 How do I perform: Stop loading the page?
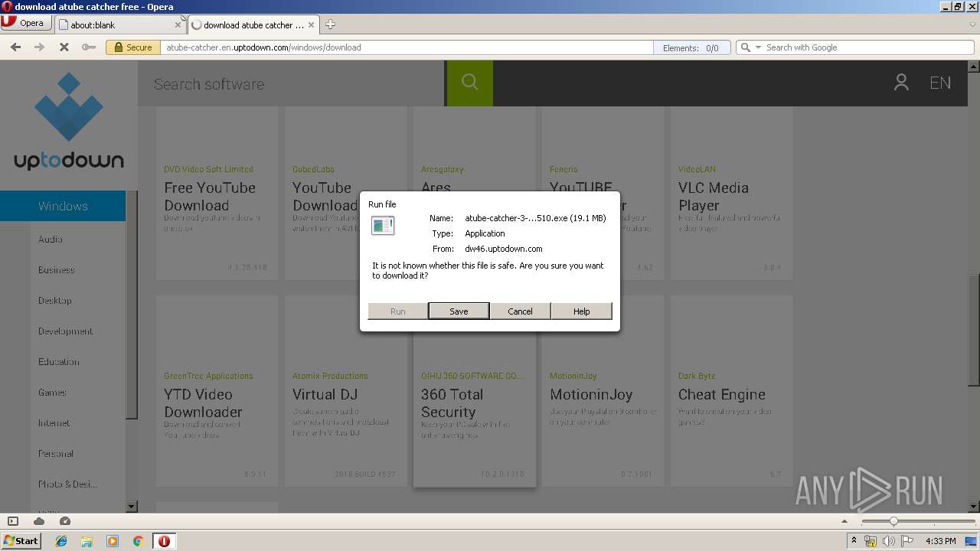pyautogui.click(x=64, y=47)
